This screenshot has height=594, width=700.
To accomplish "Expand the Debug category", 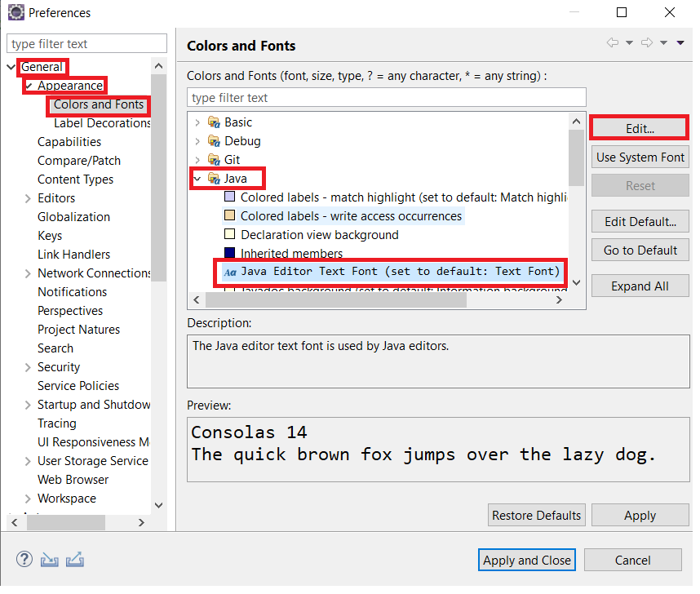I will point(199,140).
